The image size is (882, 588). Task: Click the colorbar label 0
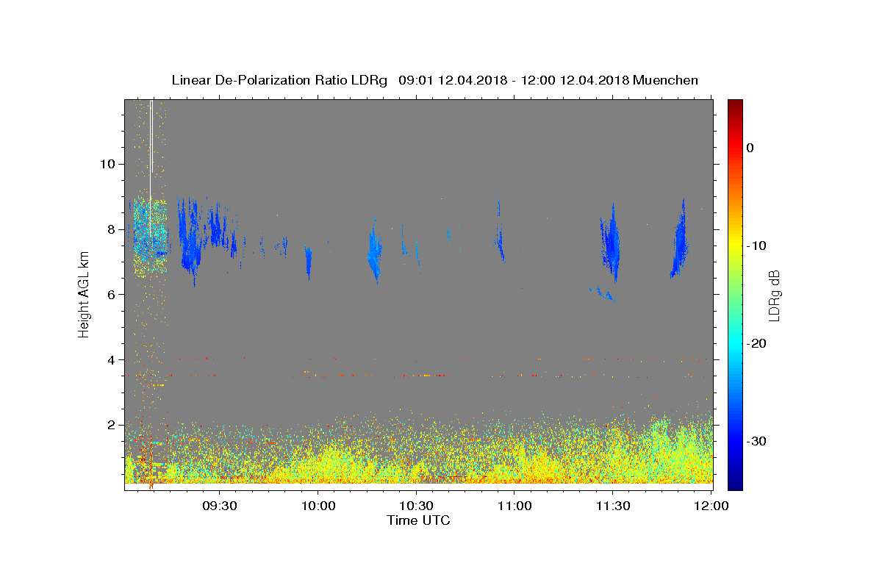[x=750, y=148]
